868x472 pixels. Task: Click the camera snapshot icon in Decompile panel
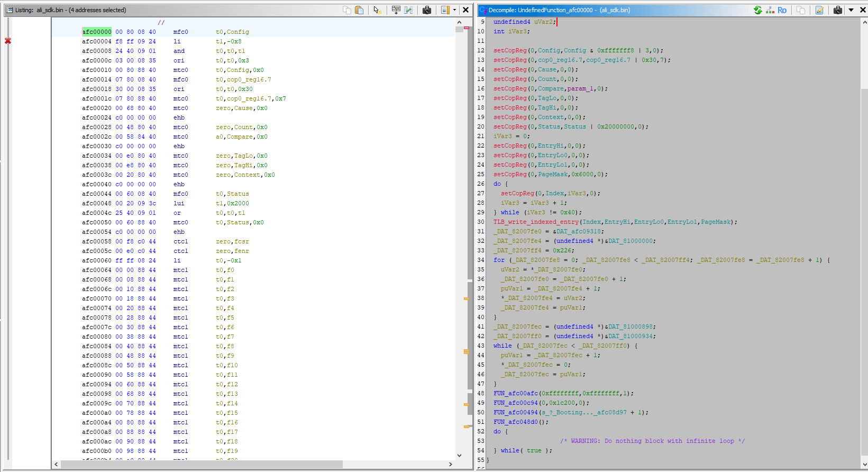click(837, 10)
